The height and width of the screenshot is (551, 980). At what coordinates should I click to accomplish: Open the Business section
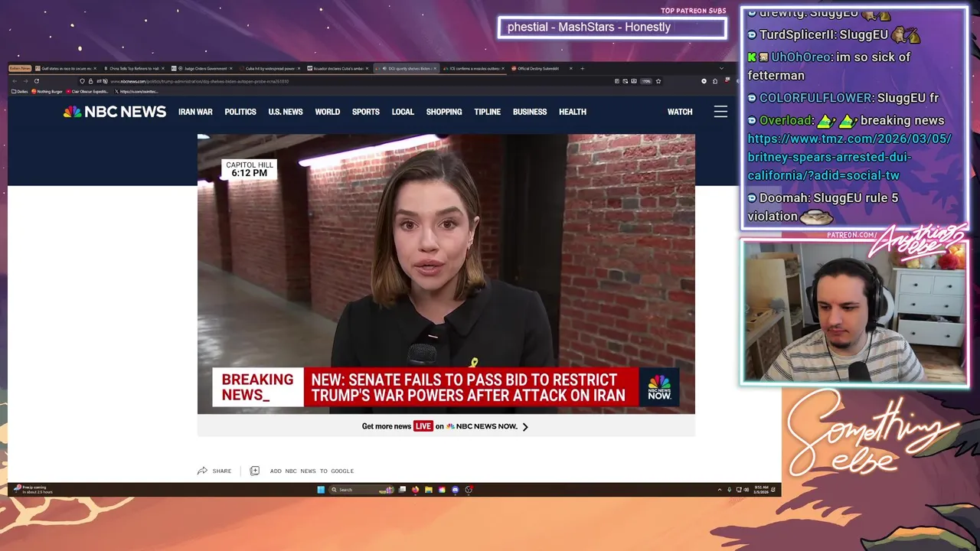tap(530, 112)
